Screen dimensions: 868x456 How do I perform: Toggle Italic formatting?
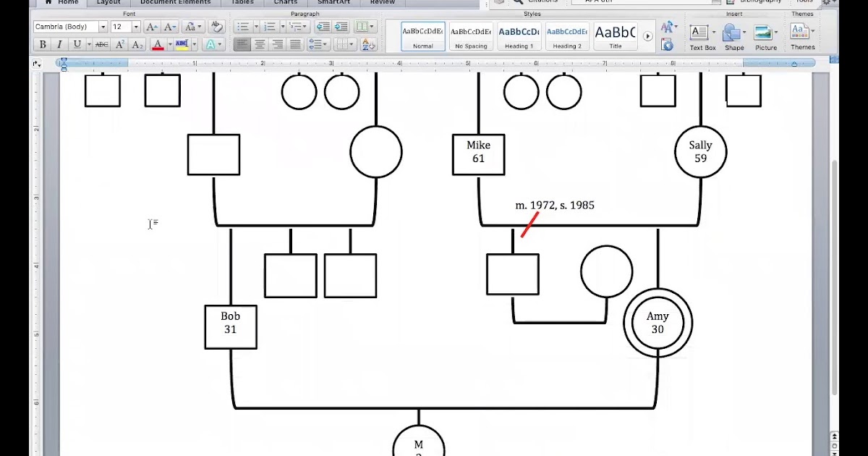[59, 45]
